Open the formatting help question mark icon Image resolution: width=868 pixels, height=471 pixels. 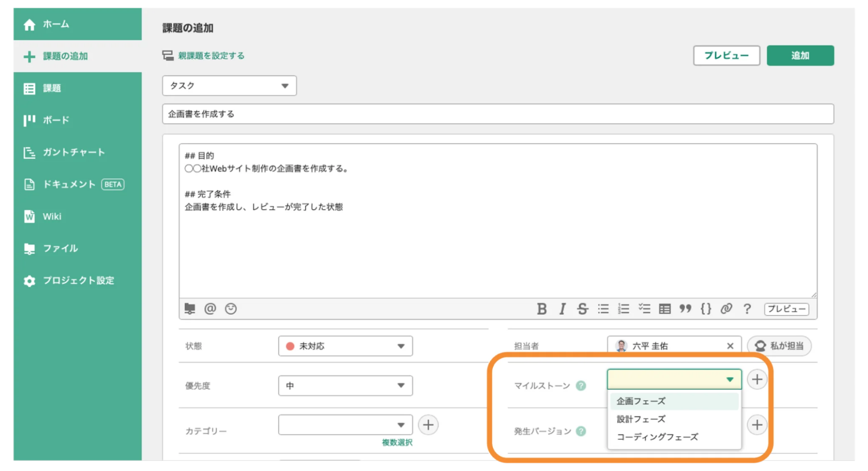pos(747,309)
